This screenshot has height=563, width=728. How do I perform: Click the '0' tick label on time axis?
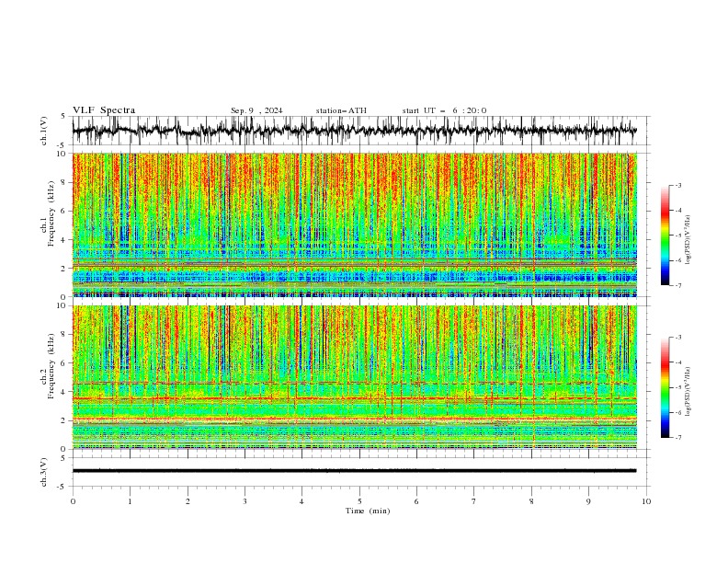73,501
